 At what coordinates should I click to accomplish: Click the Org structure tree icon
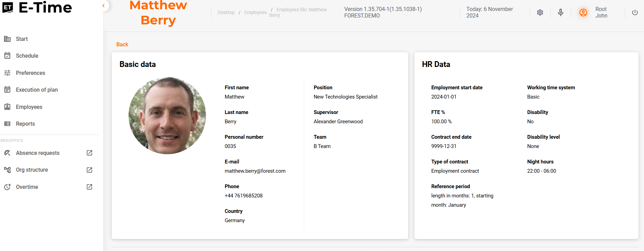point(7,170)
